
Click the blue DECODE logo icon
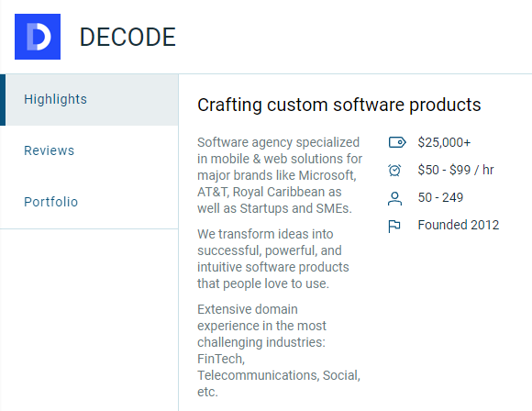pyautogui.click(x=38, y=37)
